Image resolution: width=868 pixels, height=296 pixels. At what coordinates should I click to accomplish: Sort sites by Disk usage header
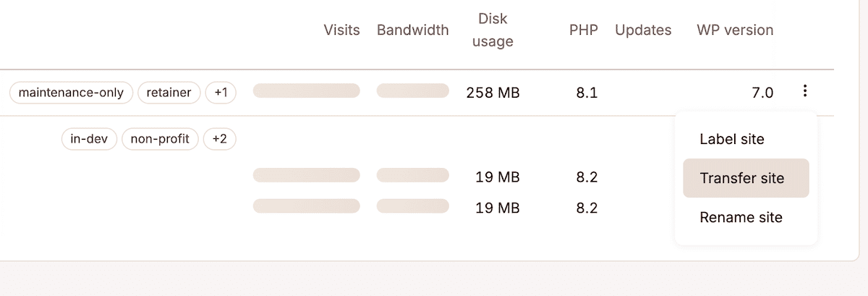tap(493, 30)
